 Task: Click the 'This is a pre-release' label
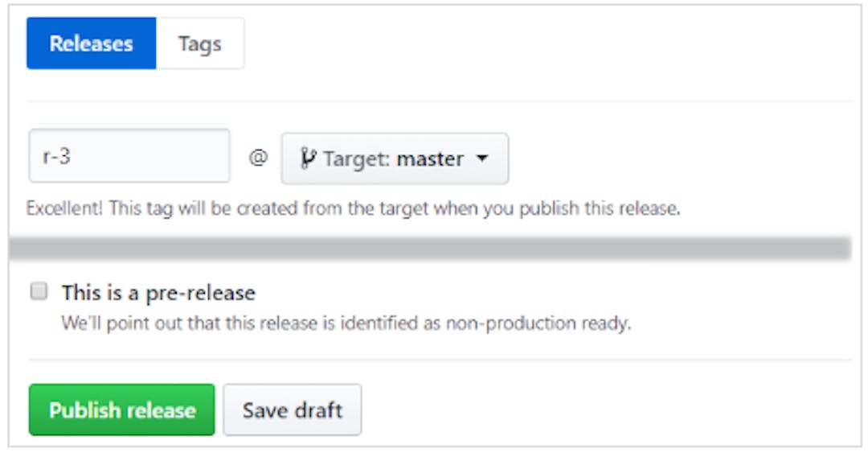(158, 293)
